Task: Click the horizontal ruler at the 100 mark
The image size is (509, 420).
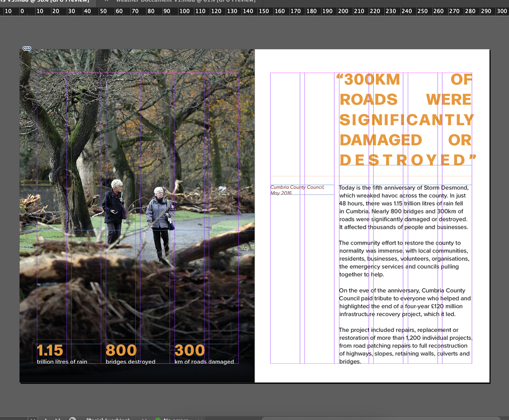Action: (184, 11)
